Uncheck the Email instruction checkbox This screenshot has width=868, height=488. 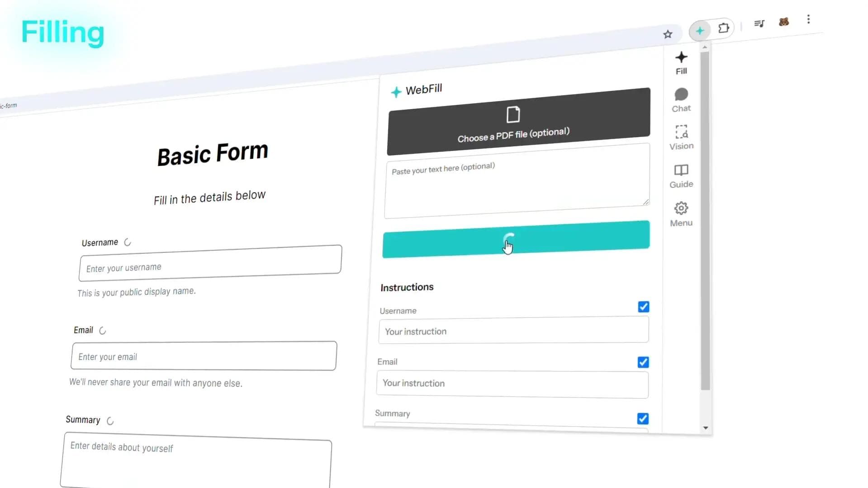click(643, 362)
